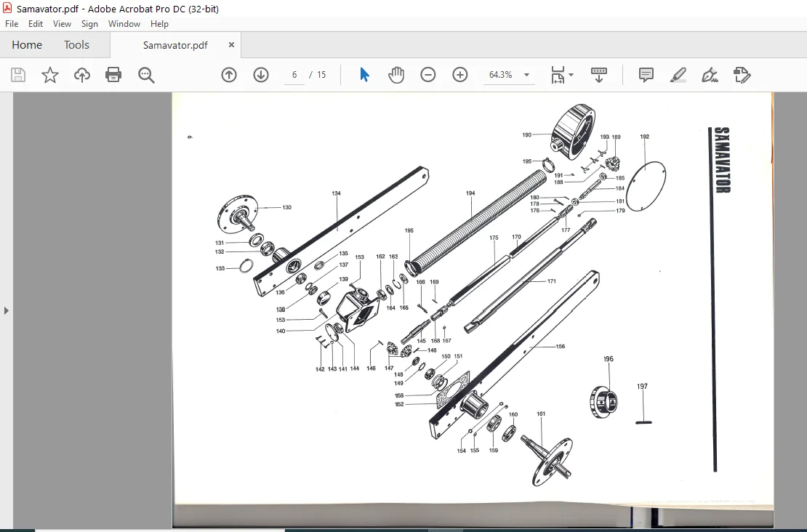Click the total page count 15
807x532 pixels.
321,75
